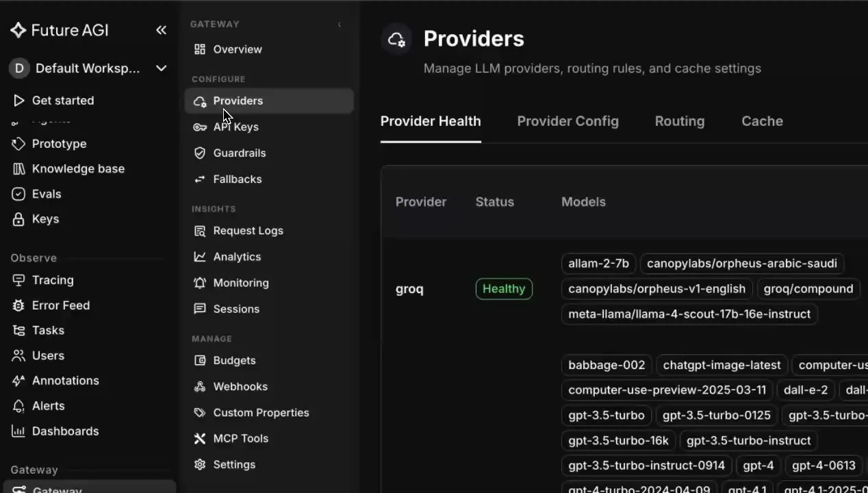Click the canopylabs/orpheus-arabic-saudi model chip

[x=742, y=264]
